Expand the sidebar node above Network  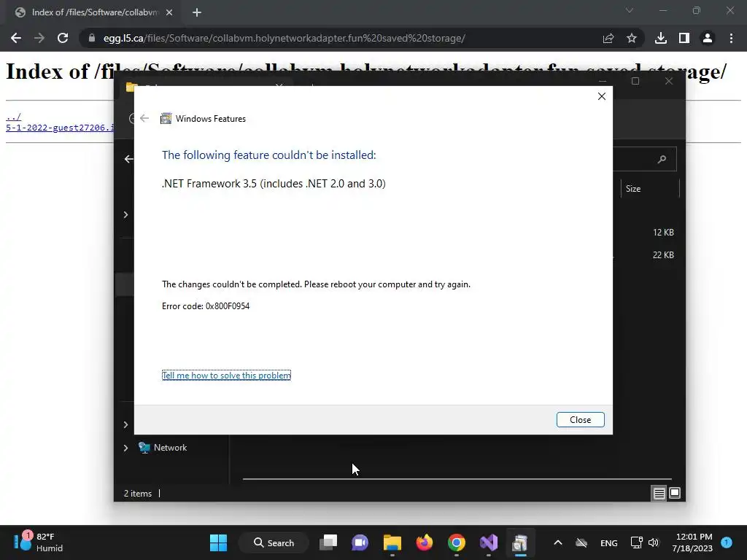click(x=125, y=425)
